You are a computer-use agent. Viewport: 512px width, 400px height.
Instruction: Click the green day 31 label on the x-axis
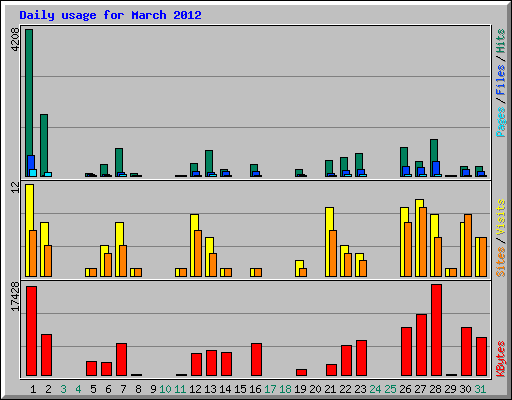[480, 389]
